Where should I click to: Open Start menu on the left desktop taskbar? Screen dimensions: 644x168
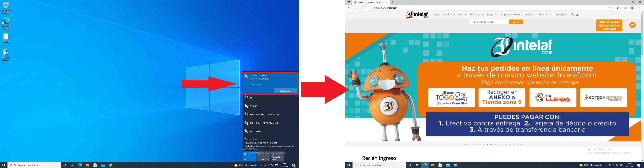pos(4,165)
